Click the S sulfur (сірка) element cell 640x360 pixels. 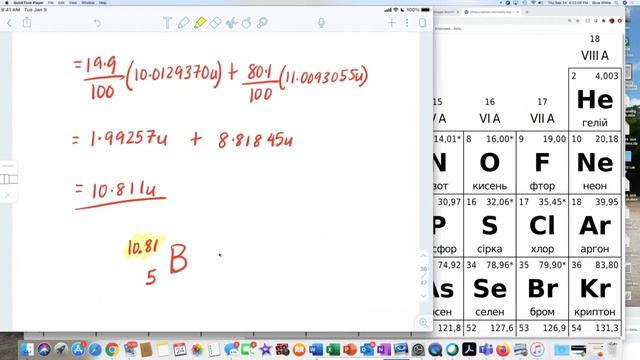click(x=489, y=226)
